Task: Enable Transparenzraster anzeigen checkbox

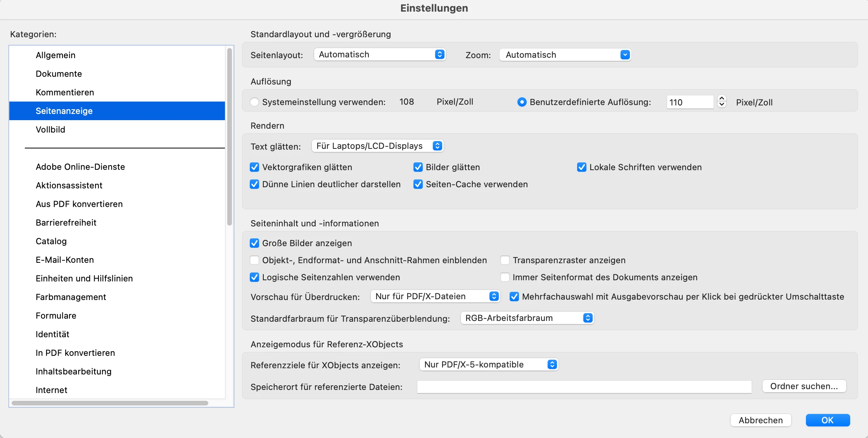Action: click(505, 260)
